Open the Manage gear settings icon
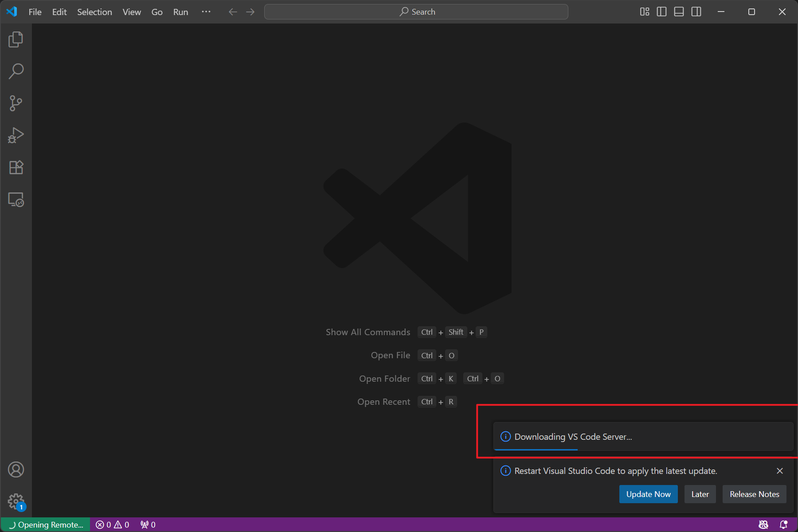Viewport: 798px width, 532px height. tap(16, 502)
